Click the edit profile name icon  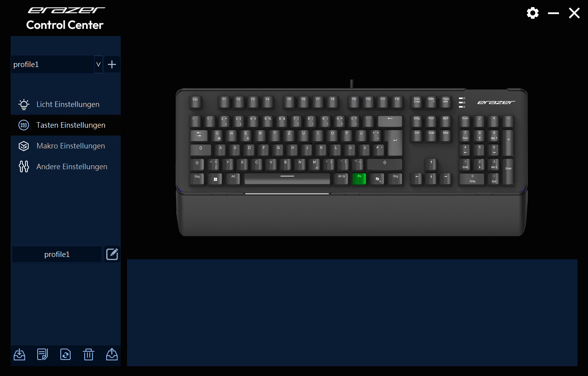click(112, 254)
